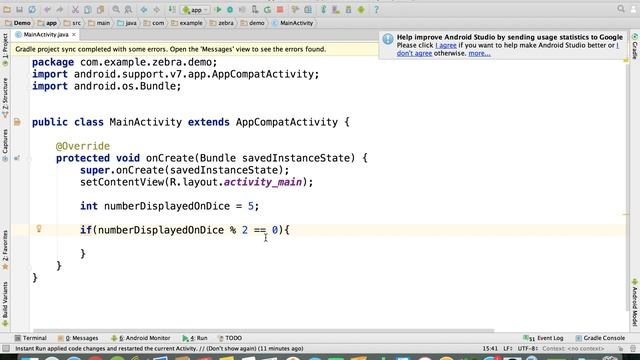Click the class gutter icon beside MainActivity
The height and width of the screenshot is (360, 640).
[x=17, y=122]
